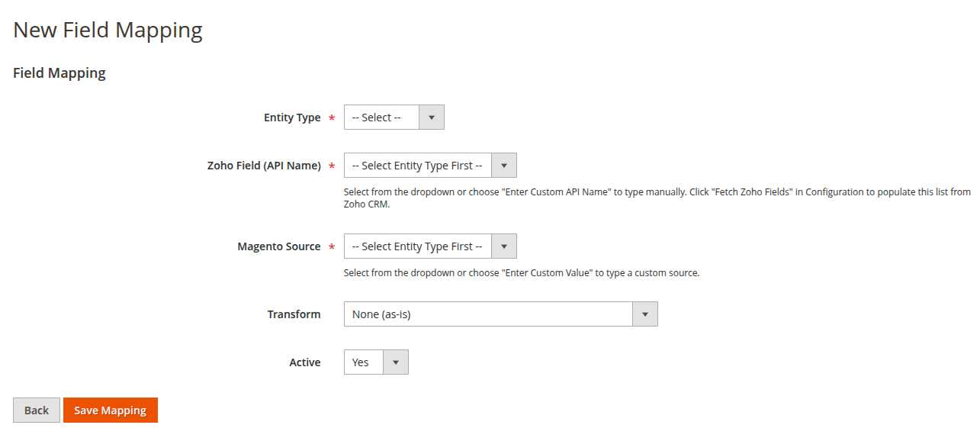Open the Active Yes dropdown
980x441 pixels.
376,362
